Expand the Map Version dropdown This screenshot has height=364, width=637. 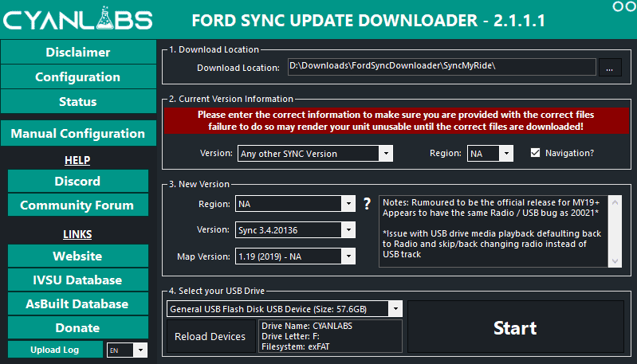tap(295, 256)
